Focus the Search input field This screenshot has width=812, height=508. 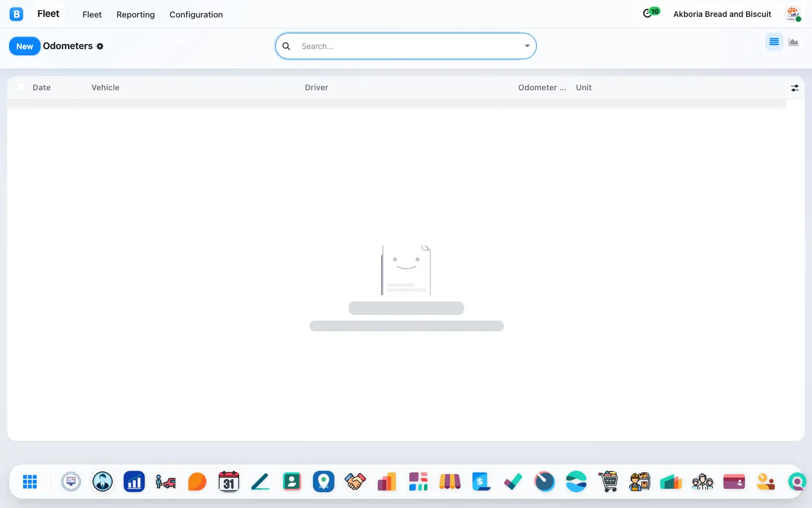(x=409, y=46)
